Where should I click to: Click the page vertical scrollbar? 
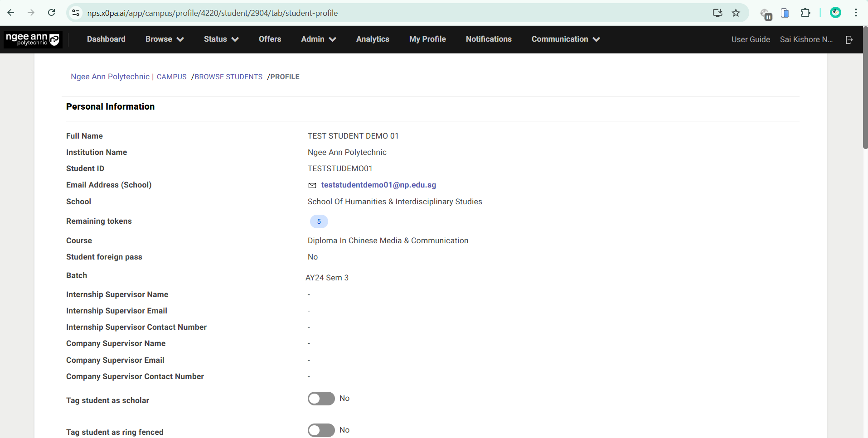point(865,91)
